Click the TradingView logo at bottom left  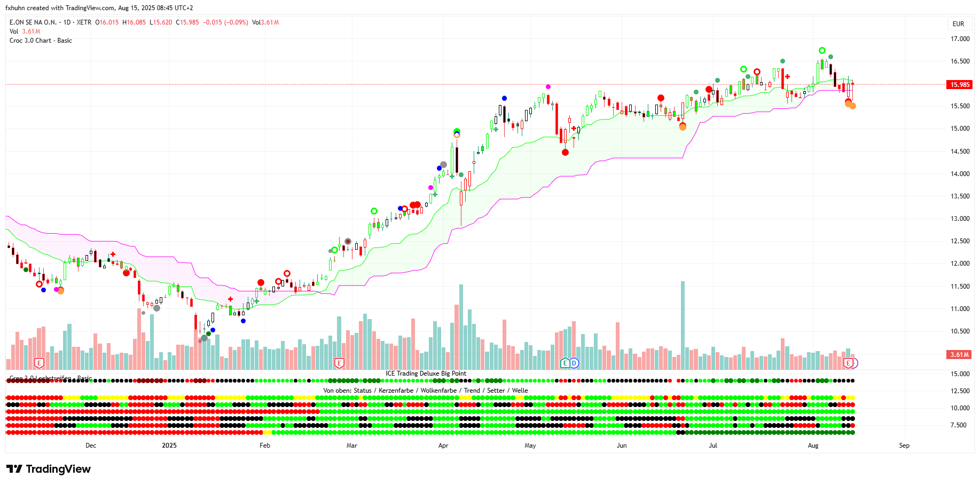[x=49, y=469]
